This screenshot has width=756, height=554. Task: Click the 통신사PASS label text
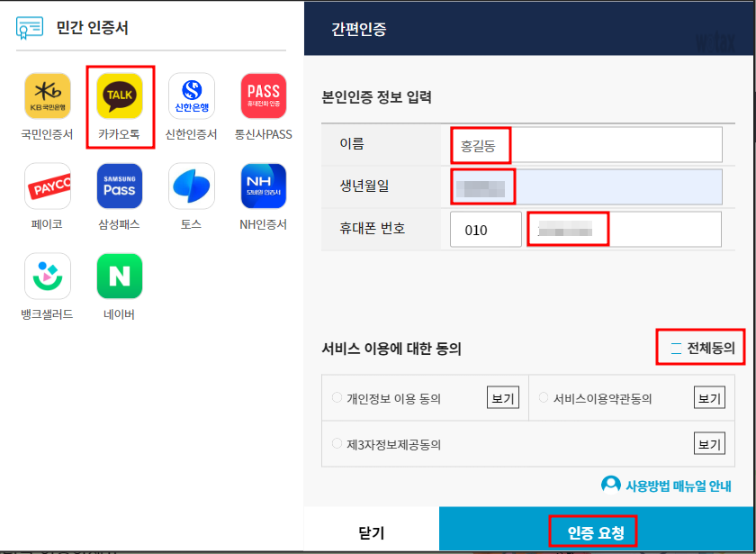[264, 134]
